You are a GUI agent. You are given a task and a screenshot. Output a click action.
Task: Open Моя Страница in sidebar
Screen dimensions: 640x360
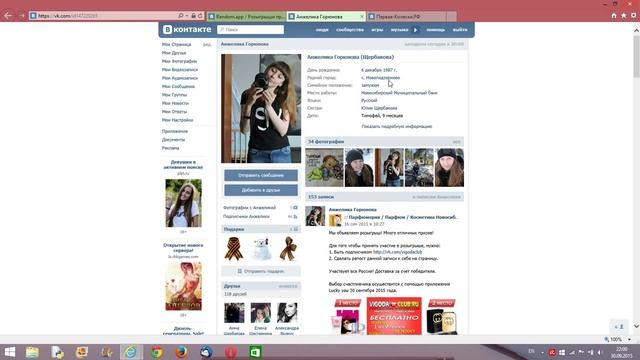[176, 44]
